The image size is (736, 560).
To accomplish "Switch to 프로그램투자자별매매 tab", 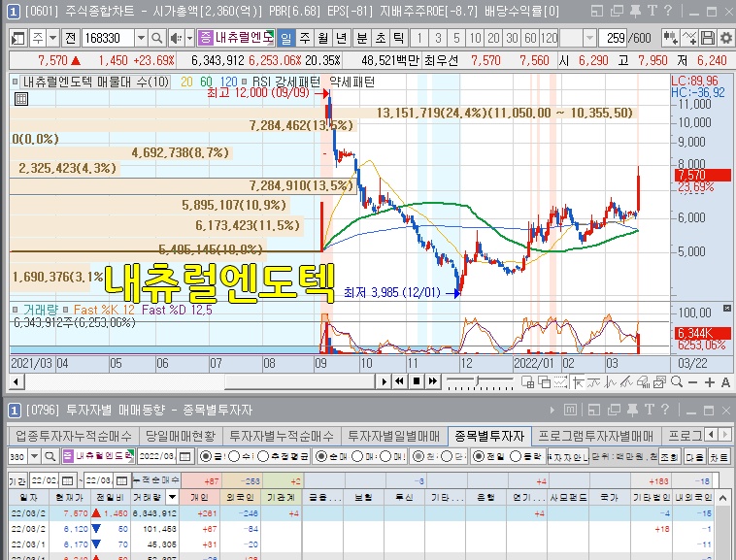I will [x=595, y=436].
